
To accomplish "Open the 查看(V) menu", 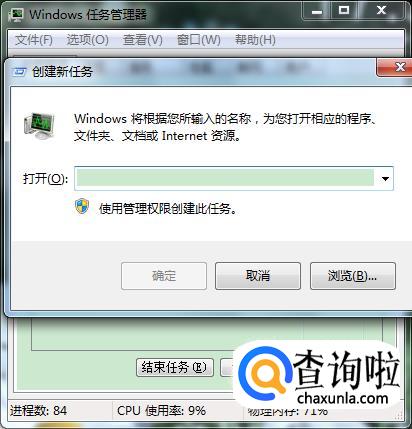I will pos(142,40).
